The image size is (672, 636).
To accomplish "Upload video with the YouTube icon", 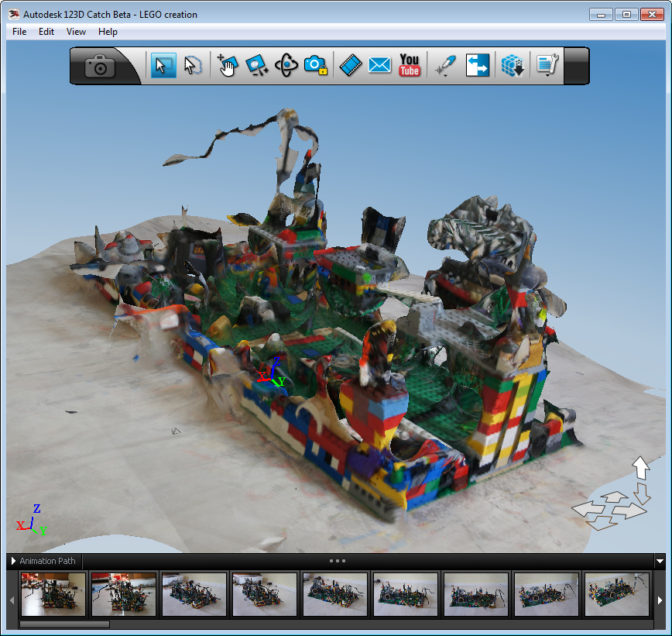I will 410,66.
